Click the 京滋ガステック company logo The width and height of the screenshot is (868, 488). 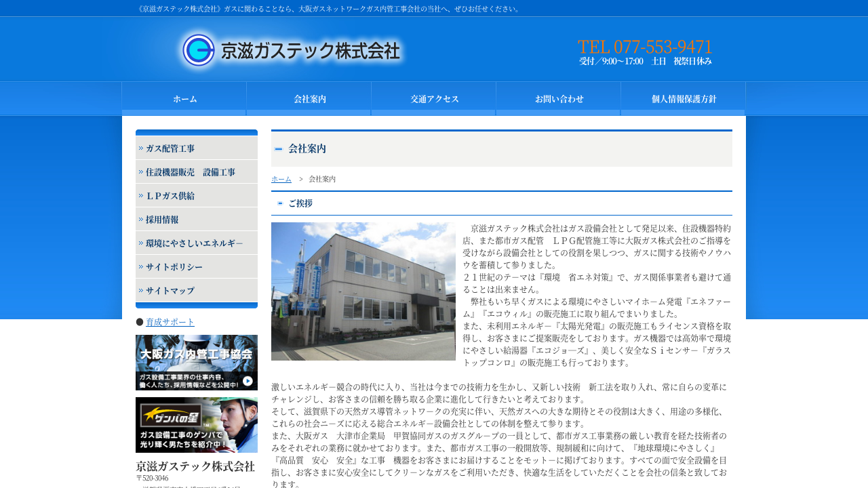(292, 51)
